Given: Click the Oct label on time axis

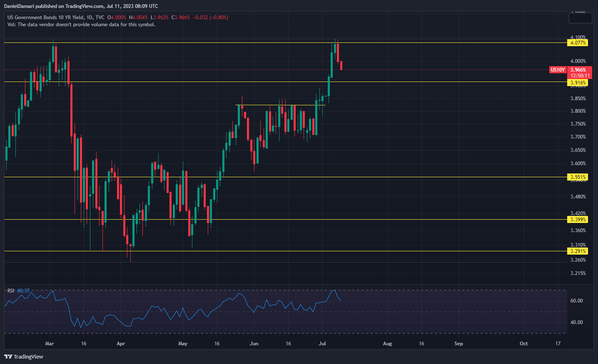Looking at the screenshot, I should point(524,344).
